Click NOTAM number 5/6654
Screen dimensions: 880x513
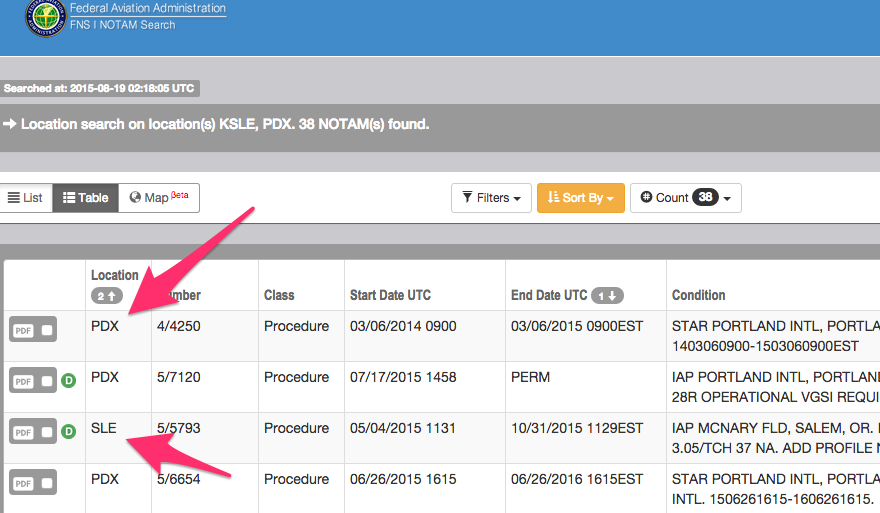pyautogui.click(x=178, y=479)
